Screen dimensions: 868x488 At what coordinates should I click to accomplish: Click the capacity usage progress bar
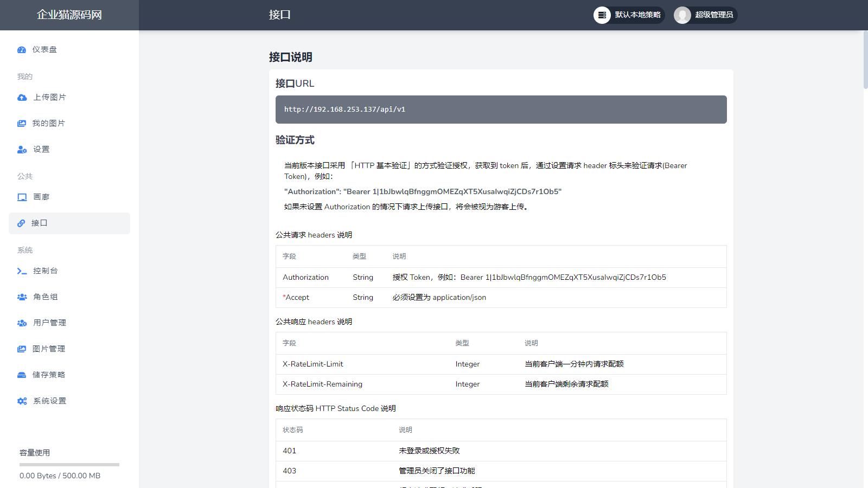coord(69,465)
